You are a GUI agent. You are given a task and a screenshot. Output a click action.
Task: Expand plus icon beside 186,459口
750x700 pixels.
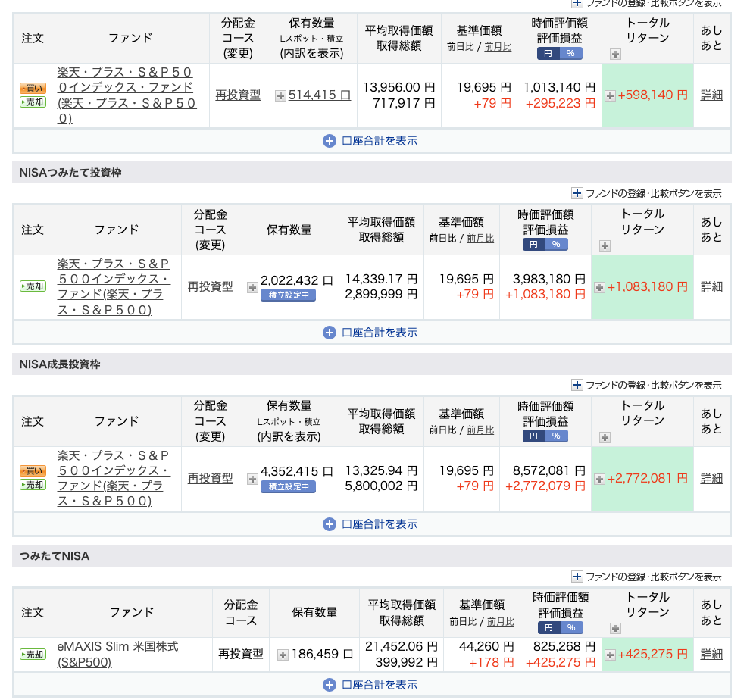(x=283, y=655)
